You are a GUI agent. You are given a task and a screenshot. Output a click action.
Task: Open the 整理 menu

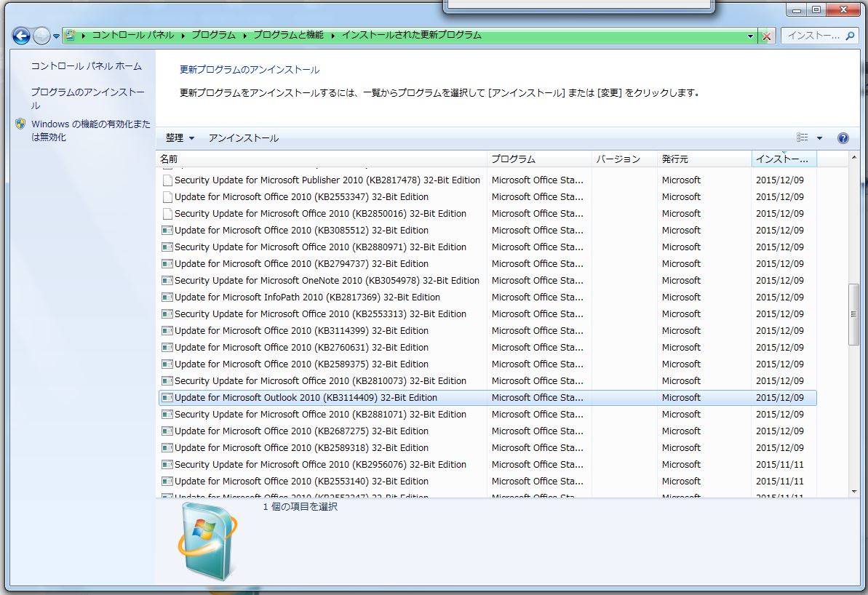click(x=180, y=137)
